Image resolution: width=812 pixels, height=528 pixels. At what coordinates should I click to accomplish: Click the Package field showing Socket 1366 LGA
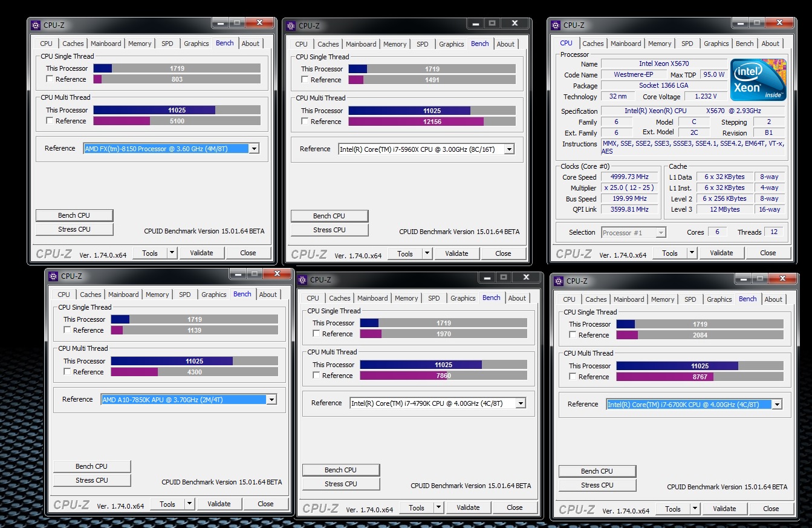tap(664, 85)
